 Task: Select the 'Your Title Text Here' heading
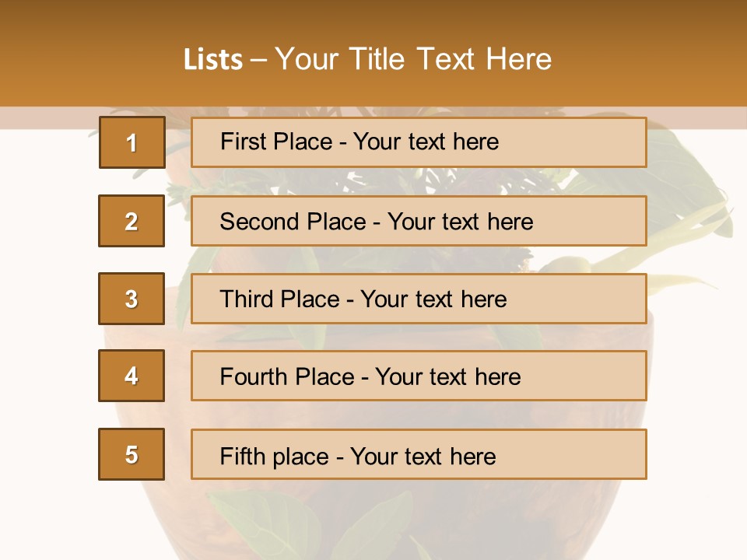(x=413, y=60)
